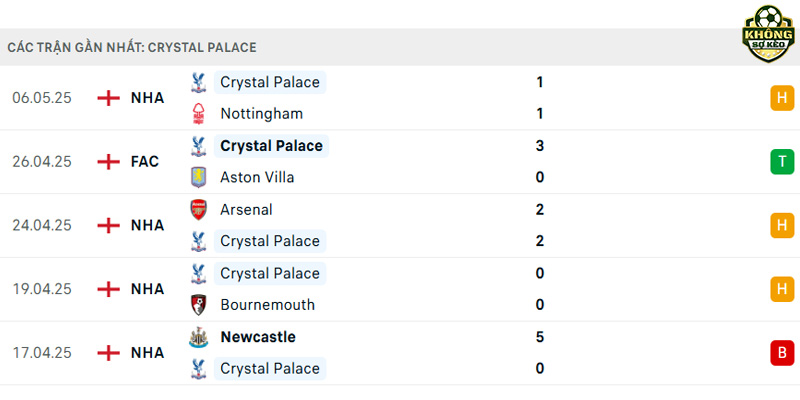Click the England flag on the FAC row
The image size is (800, 400).
click(x=109, y=162)
